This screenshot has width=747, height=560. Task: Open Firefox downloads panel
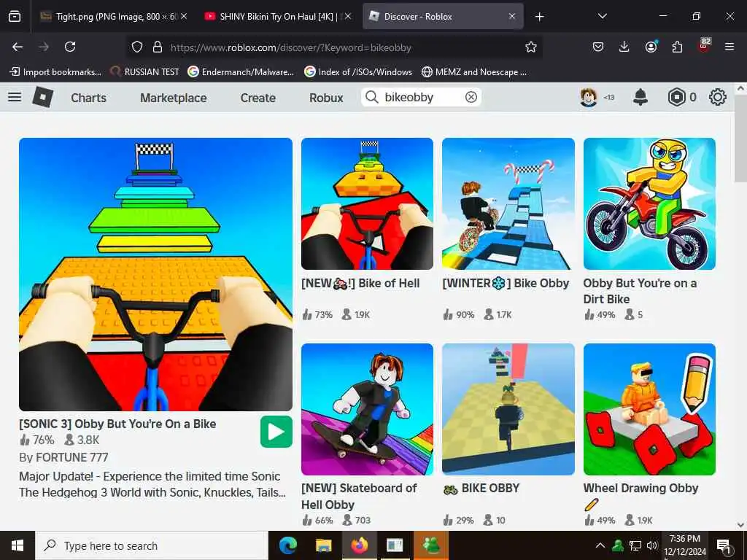[624, 47]
